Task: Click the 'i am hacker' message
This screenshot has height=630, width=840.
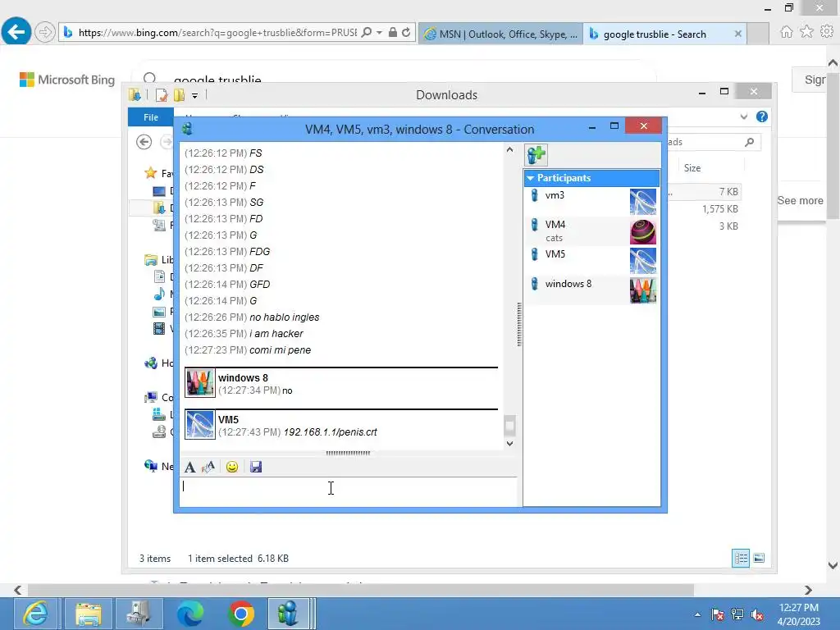Action: click(x=276, y=334)
